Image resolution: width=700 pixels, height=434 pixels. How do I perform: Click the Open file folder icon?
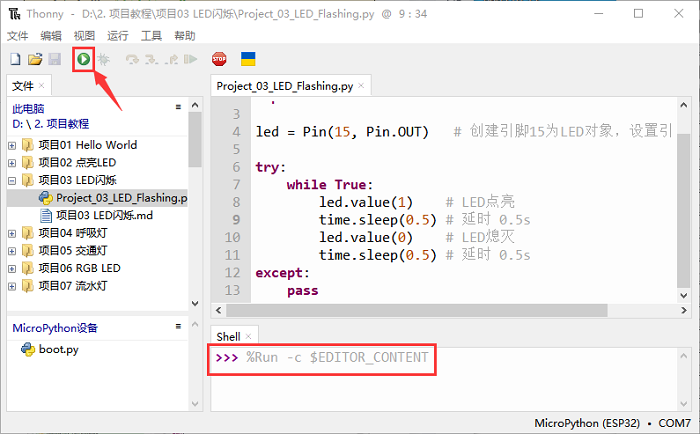point(35,60)
